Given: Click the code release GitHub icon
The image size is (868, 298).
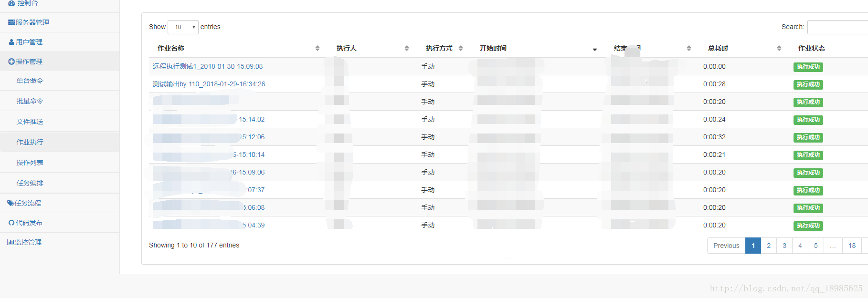Looking at the screenshot, I should [11, 223].
